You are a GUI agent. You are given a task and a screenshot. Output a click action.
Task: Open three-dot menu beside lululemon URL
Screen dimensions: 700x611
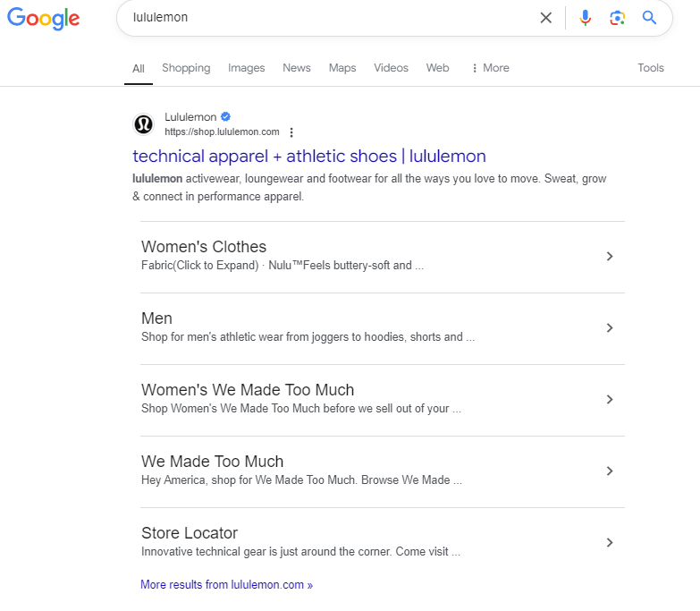(291, 132)
